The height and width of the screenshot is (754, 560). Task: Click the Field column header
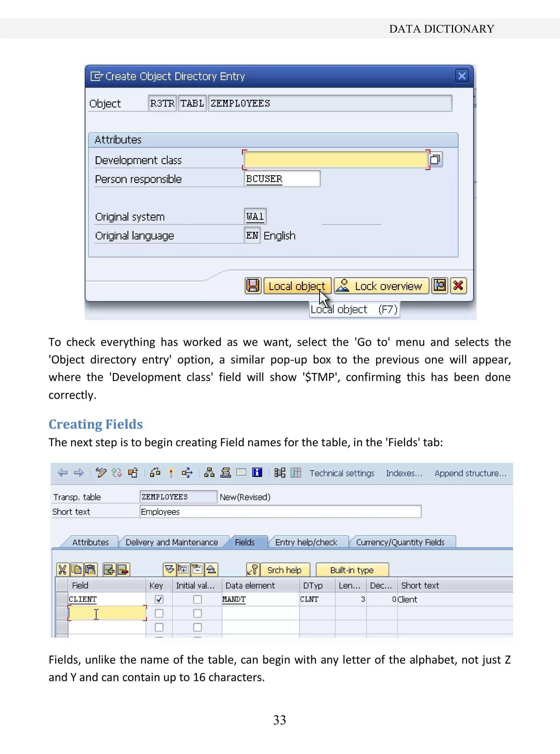tap(107, 586)
